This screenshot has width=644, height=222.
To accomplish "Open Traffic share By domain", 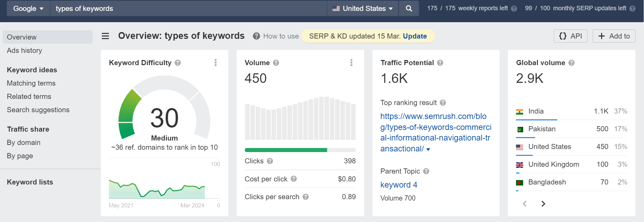I will pyautogui.click(x=23, y=143).
